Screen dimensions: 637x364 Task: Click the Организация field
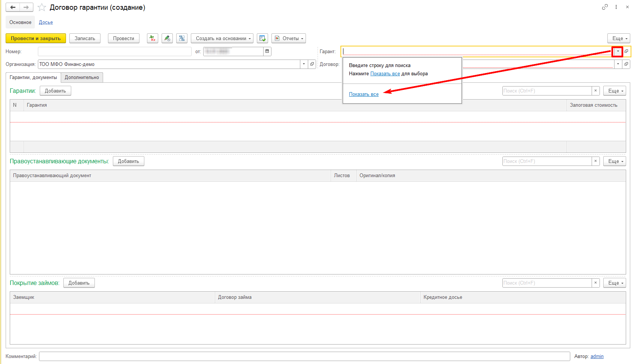169,64
